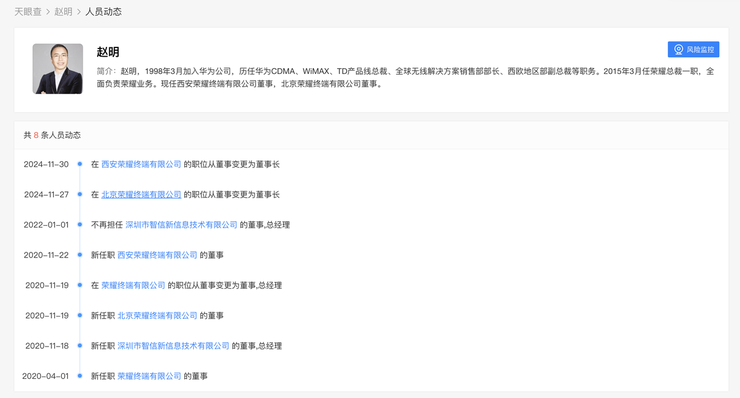Click timeline dot for 2020-04-01
The height and width of the screenshot is (398, 740).
[x=80, y=376]
